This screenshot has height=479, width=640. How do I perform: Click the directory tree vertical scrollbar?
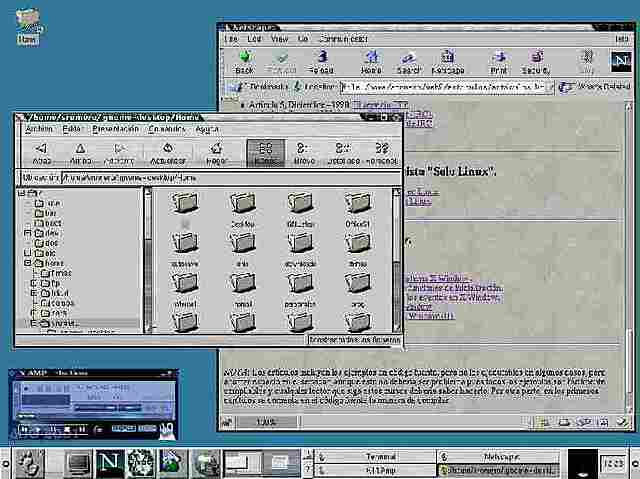coord(148,259)
